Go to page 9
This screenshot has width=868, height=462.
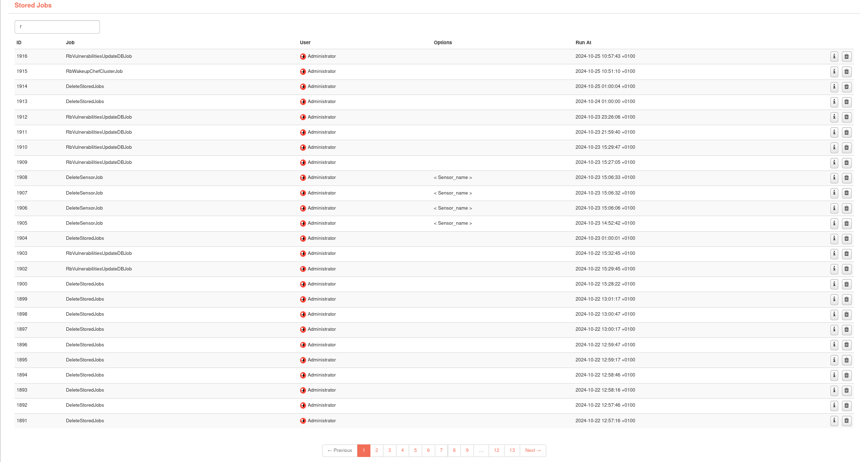pos(467,450)
